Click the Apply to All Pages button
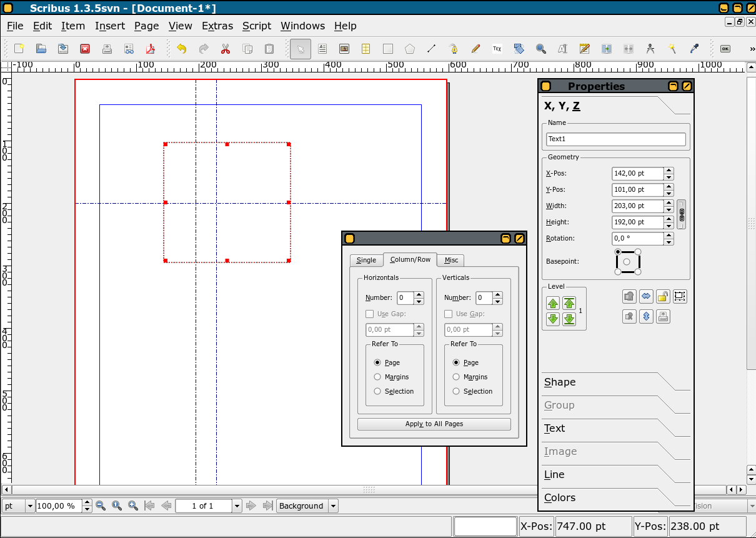 (434, 424)
